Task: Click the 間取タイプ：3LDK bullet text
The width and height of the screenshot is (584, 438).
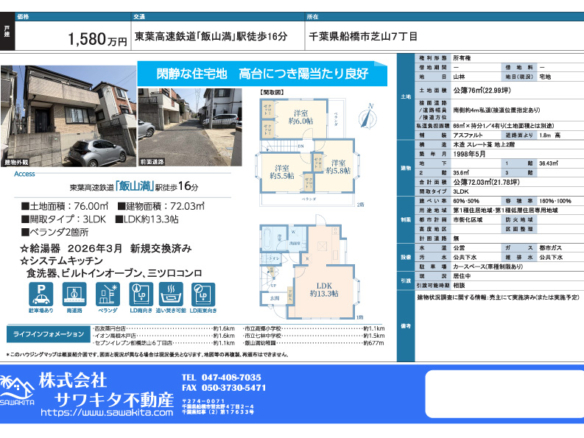Action: pos(64,219)
